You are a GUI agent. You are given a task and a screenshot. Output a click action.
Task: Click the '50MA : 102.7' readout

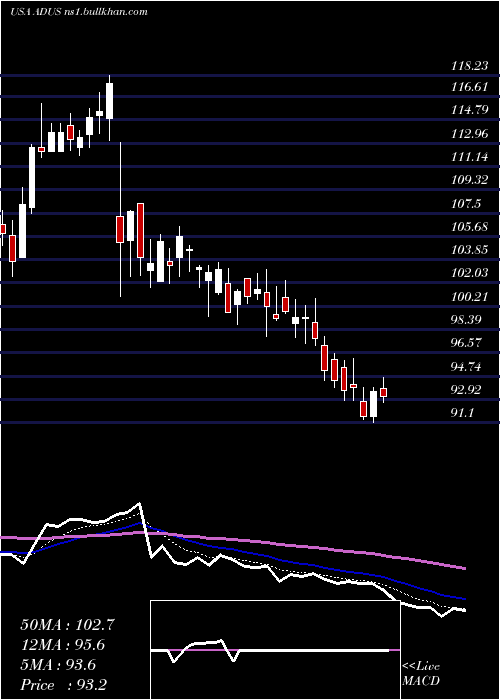(68, 625)
